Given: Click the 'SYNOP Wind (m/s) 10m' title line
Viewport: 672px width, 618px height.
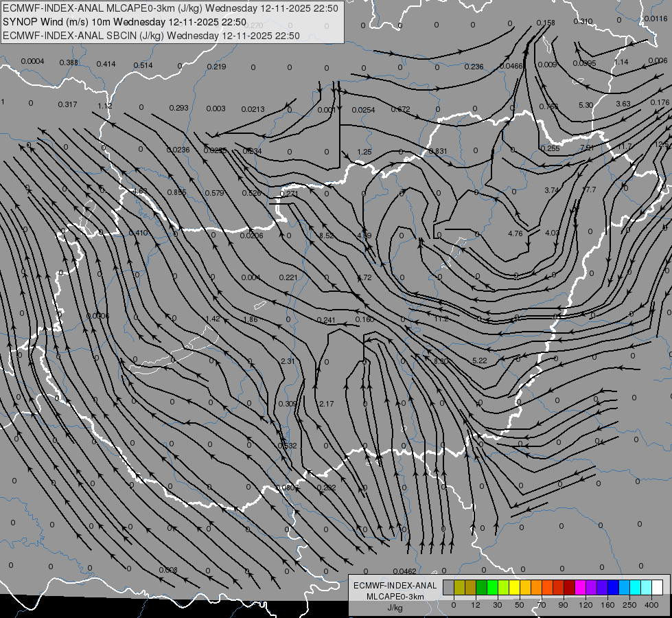Looking at the screenshot, I should tap(124, 22).
